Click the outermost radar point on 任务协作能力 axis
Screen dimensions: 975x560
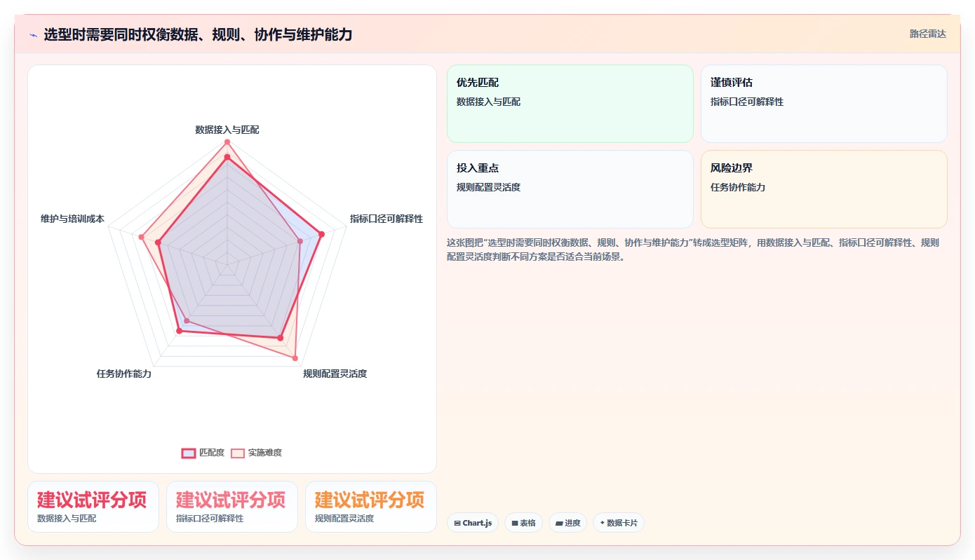[x=179, y=331]
